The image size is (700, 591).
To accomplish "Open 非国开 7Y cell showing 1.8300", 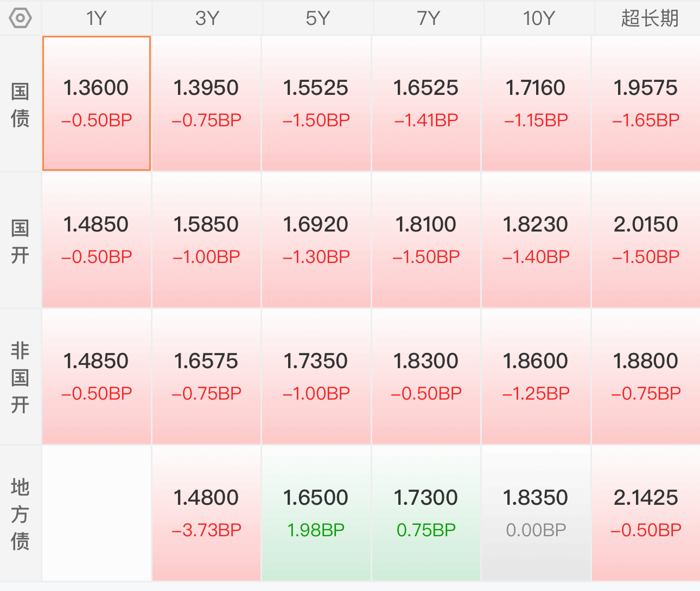I will click(426, 377).
